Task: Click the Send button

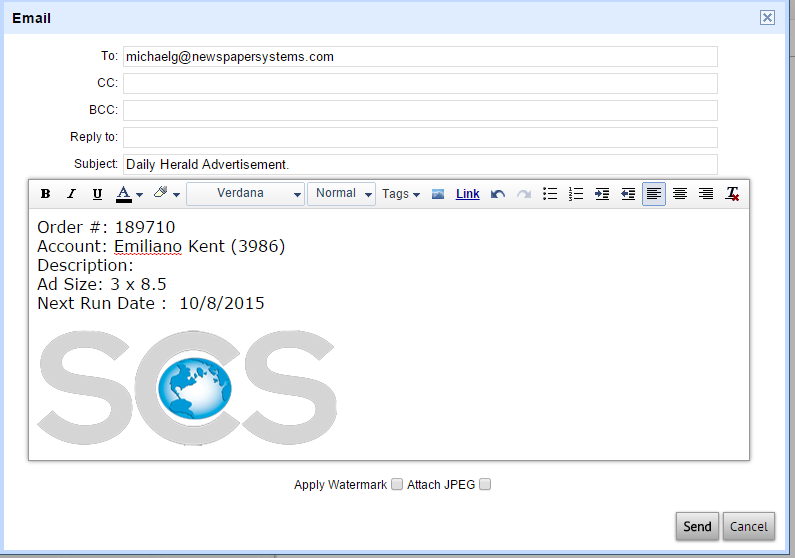Action: click(x=697, y=527)
